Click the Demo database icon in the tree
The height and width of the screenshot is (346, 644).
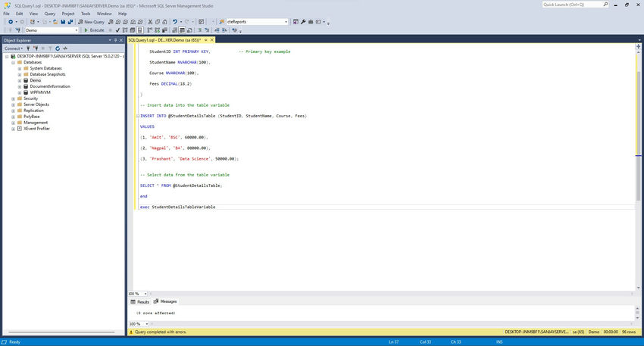pyautogui.click(x=26, y=80)
